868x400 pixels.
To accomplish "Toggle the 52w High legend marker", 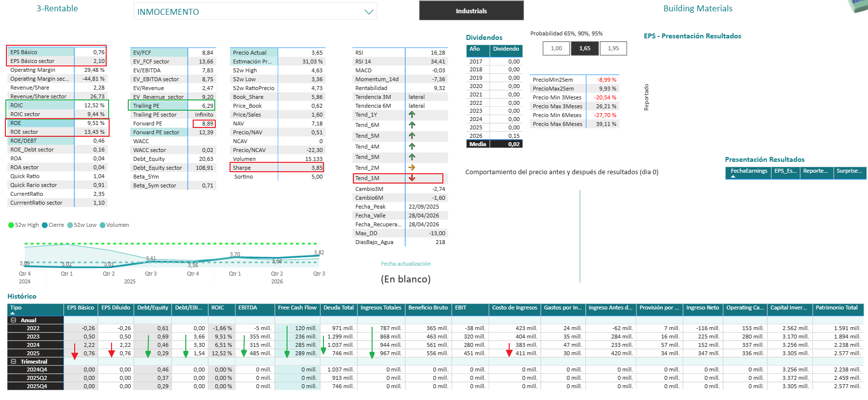I will [x=11, y=225].
